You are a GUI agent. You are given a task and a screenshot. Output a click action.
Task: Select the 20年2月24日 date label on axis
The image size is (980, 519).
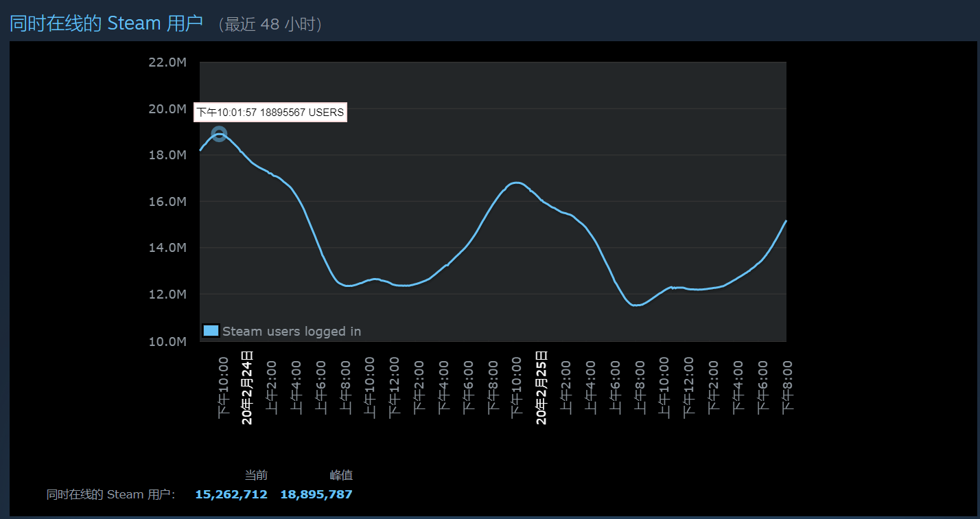247,387
